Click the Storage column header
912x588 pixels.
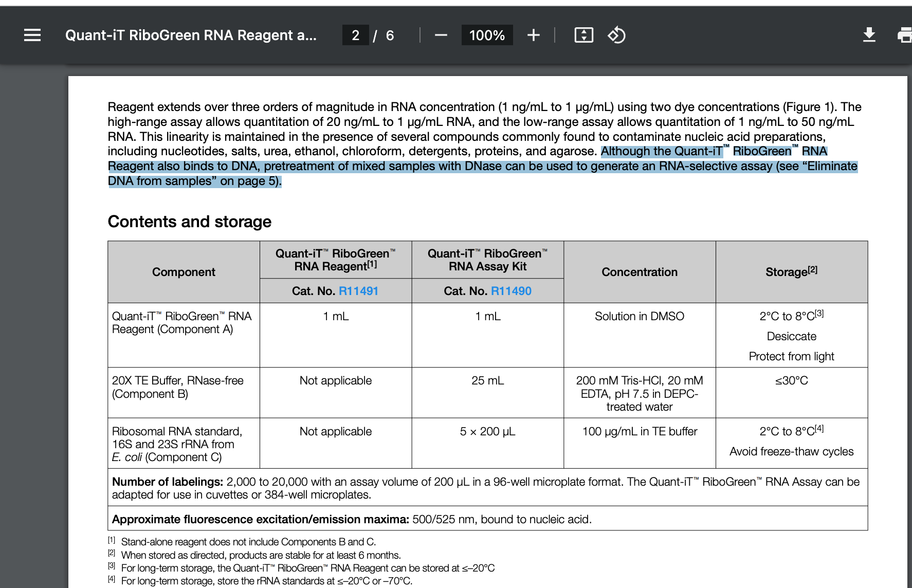[792, 271]
